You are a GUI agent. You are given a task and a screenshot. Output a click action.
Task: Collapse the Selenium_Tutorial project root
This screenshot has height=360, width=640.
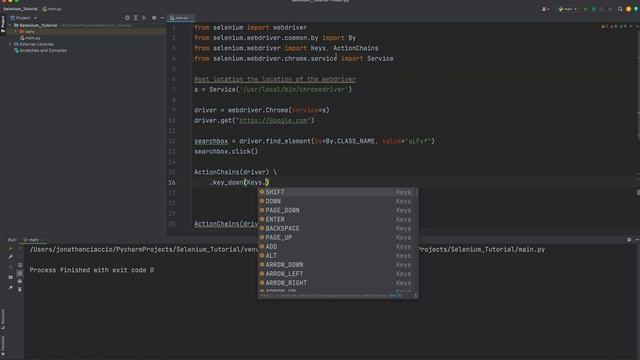[x=11, y=25]
